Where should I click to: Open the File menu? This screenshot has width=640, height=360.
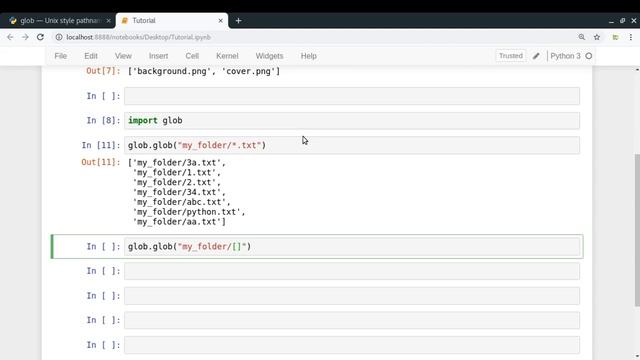point(60,56)
